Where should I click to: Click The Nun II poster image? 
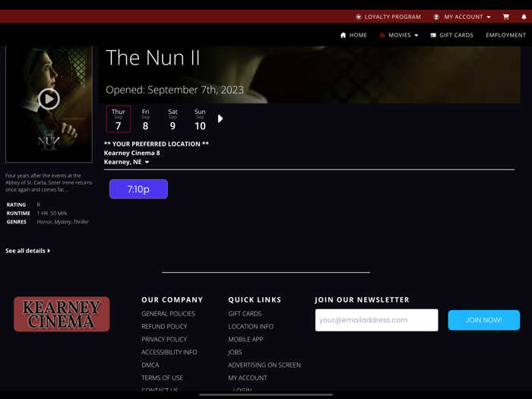click(x=49, y=105)
